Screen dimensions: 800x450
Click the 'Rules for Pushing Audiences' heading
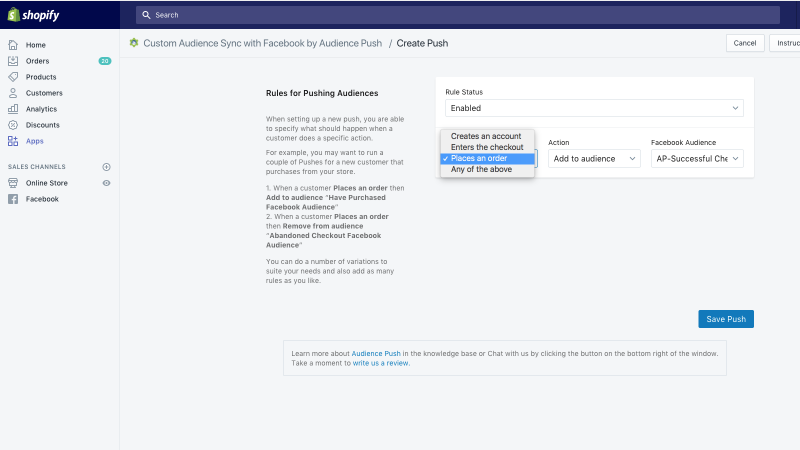tap(322, 93)
